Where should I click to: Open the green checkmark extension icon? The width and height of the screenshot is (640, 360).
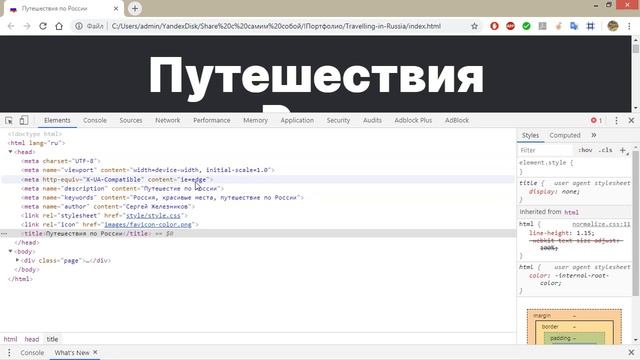[527, 26]
